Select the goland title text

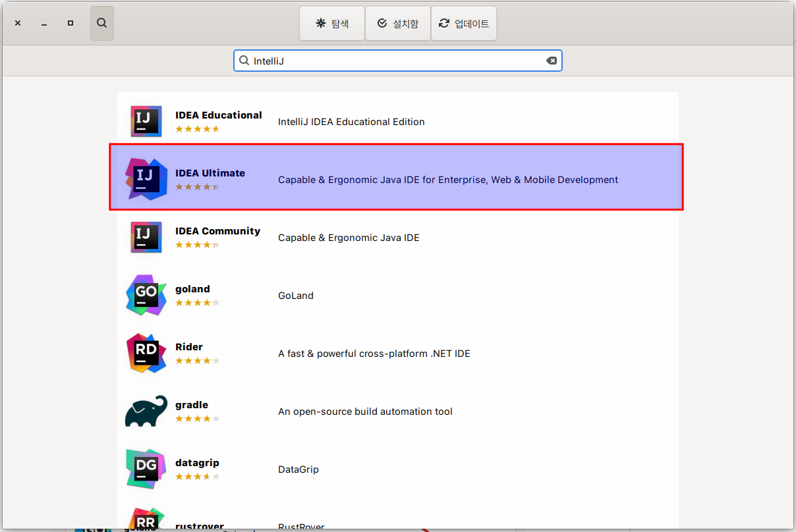(x=192, y=289)
